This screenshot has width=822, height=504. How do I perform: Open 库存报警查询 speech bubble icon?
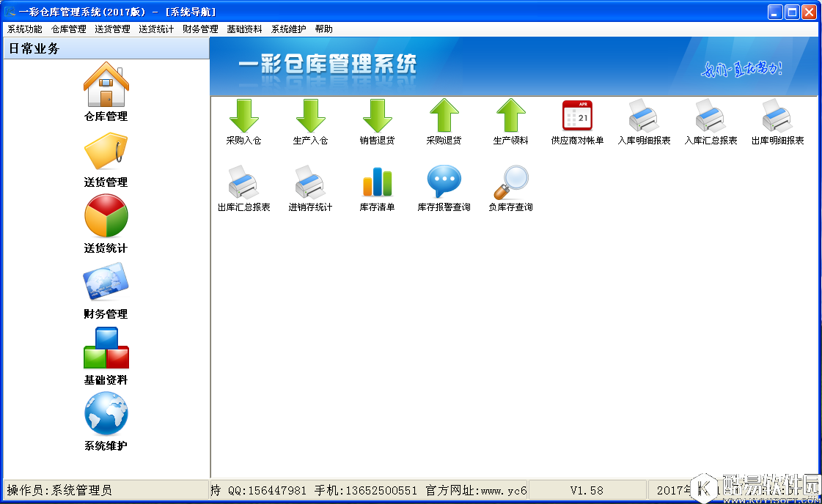coord(444,183)
